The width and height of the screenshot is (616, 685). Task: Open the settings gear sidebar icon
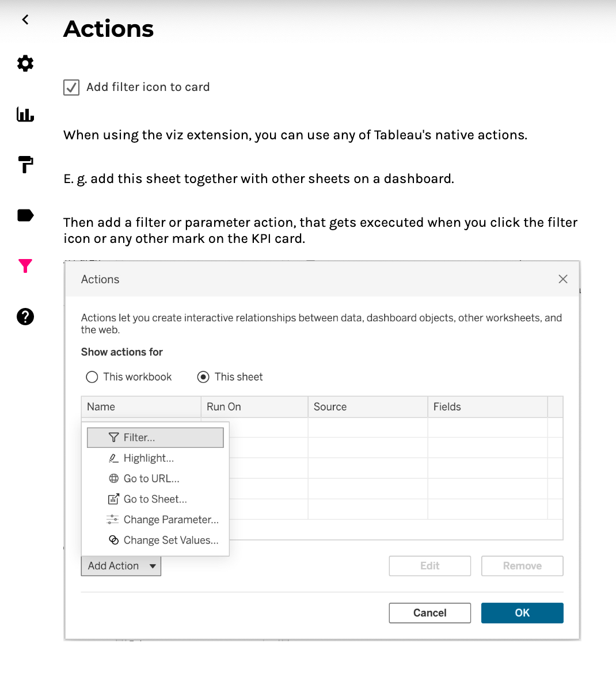[x=25, y=63]
